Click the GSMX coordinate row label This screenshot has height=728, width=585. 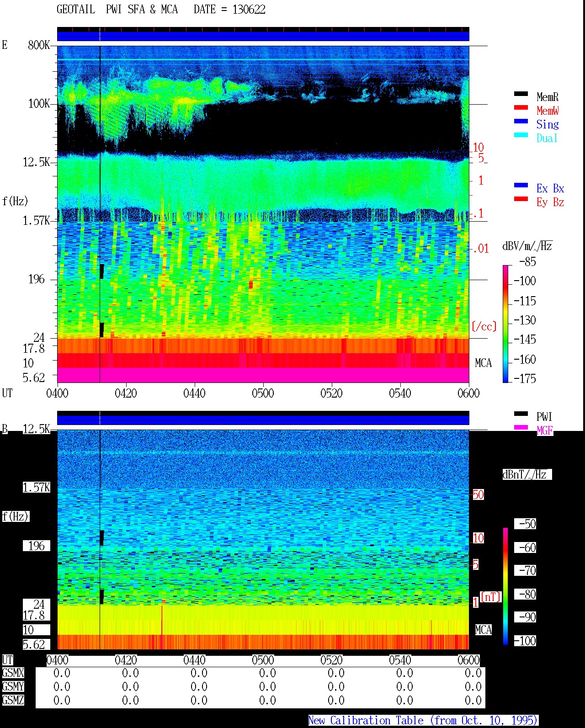click(13, 673)
